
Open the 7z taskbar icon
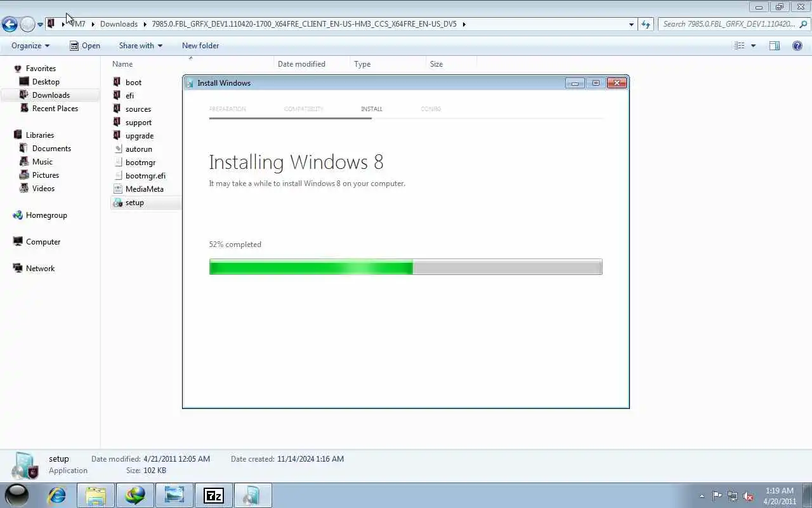pos(213,495)
